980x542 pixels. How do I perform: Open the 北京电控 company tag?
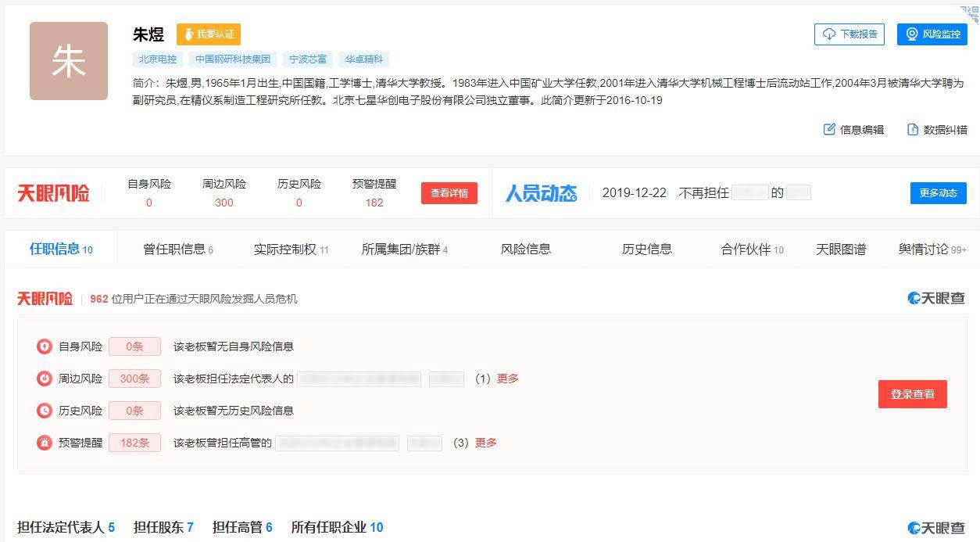click(x=158, y=59)
